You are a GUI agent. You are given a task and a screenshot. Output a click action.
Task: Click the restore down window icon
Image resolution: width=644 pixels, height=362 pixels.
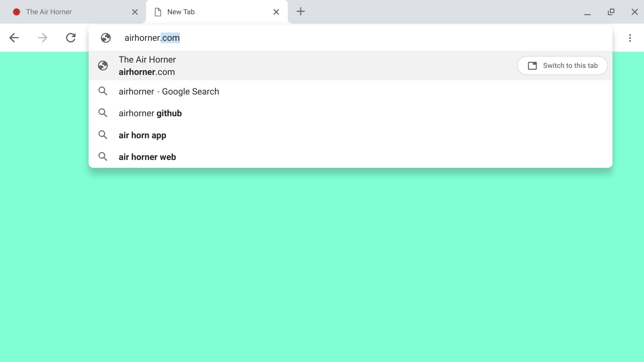611,12
